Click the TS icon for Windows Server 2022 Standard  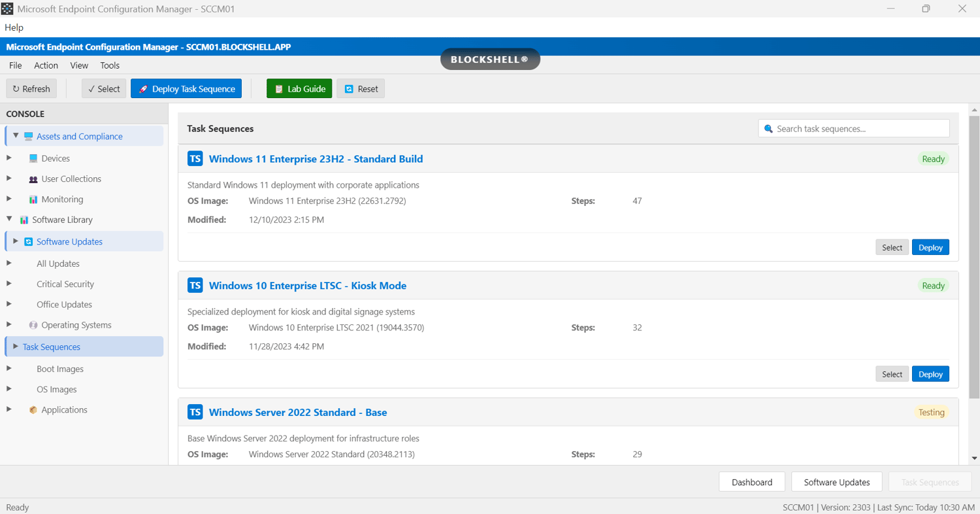click(x=195, y=413)
